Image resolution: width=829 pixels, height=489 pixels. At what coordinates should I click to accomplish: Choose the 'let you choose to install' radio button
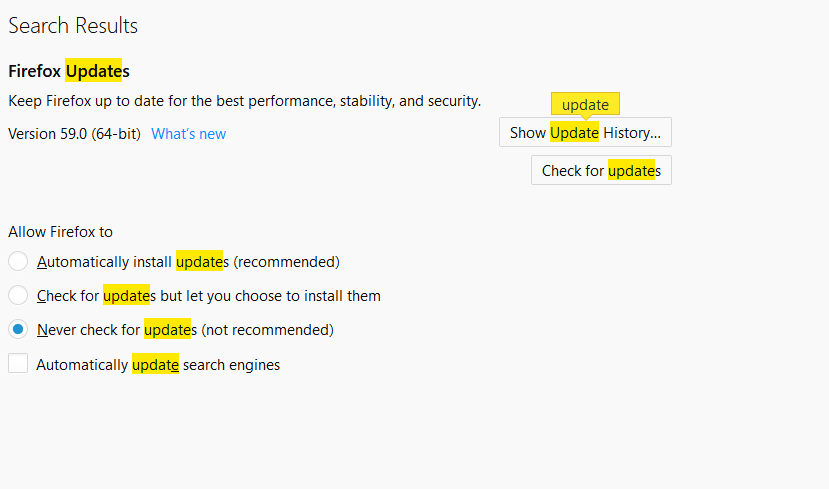click(18, 296)
